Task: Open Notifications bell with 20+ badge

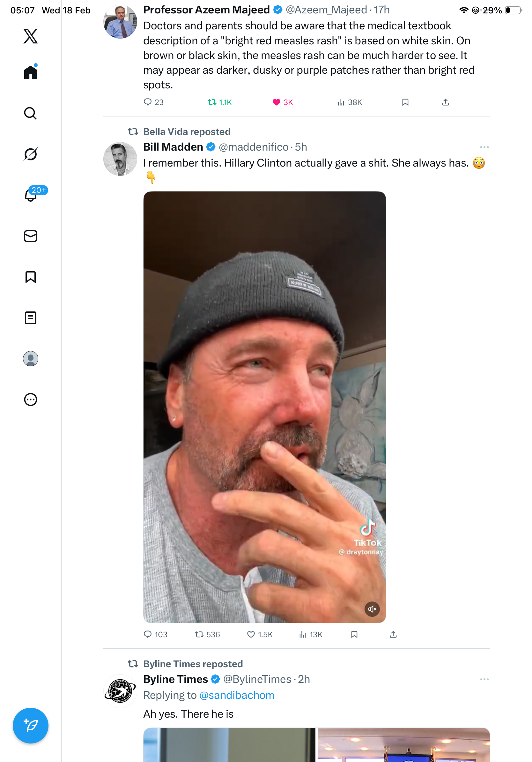Action: point(31,195)
